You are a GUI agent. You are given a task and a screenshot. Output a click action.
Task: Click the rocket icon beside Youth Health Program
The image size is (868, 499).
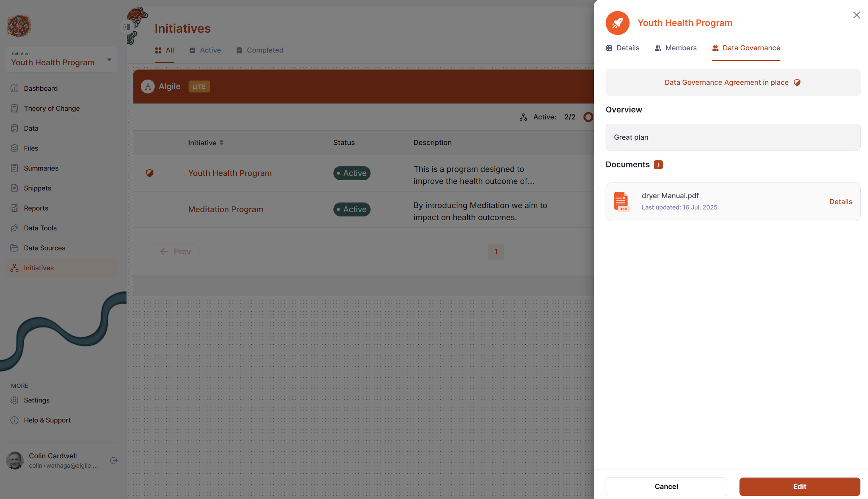(x=617, y=23)
